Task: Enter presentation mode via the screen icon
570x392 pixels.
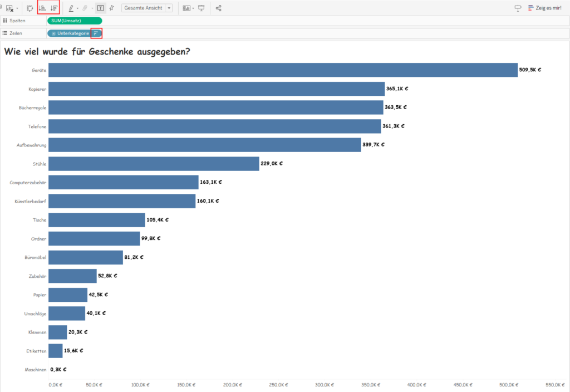Action: tap(201, 8)
